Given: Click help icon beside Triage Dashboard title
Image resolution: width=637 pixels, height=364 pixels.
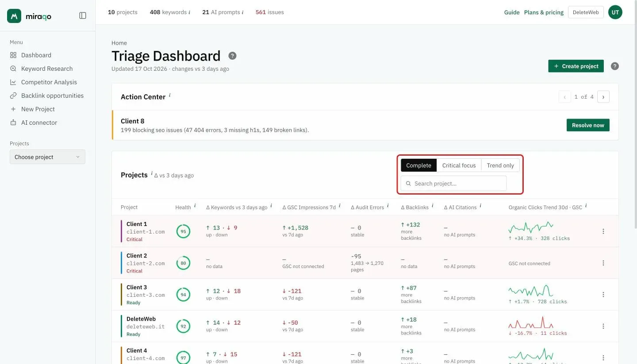Looking at the screenshot, I should [232, 56].
